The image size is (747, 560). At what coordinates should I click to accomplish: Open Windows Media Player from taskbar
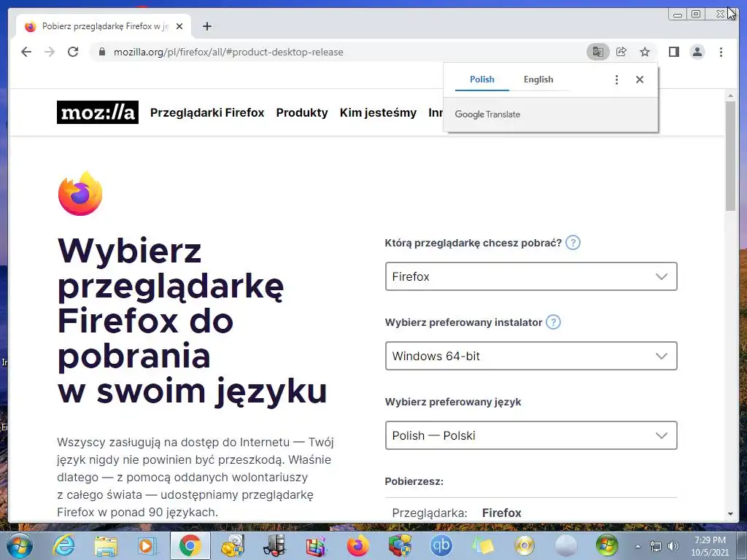click(147, 545)
